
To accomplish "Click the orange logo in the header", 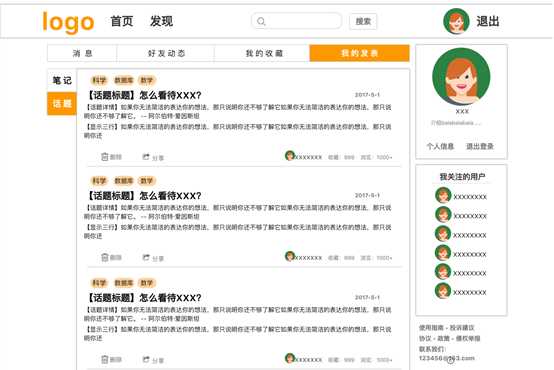I will [x=68, y=22].
